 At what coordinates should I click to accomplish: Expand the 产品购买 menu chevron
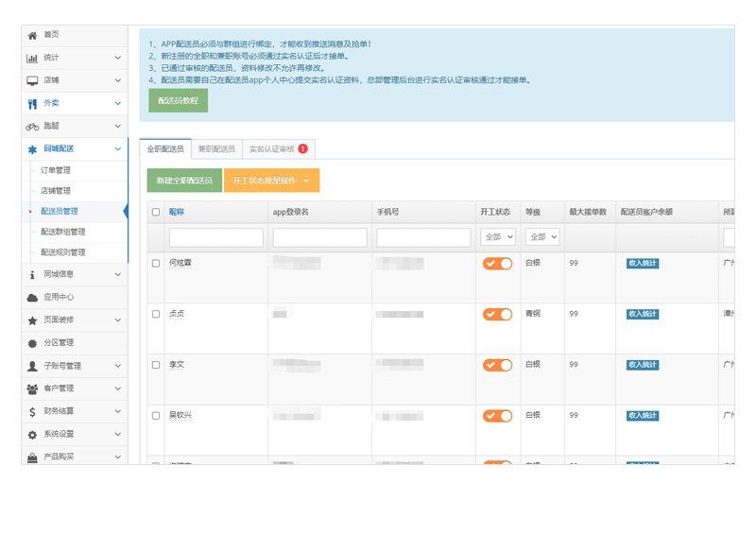coord(118,457)
